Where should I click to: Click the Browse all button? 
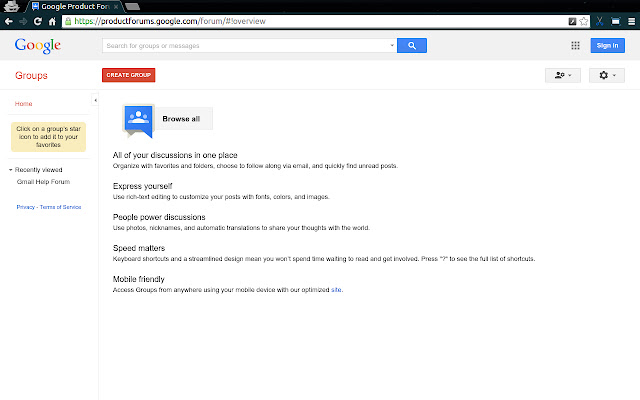[181, 119]
